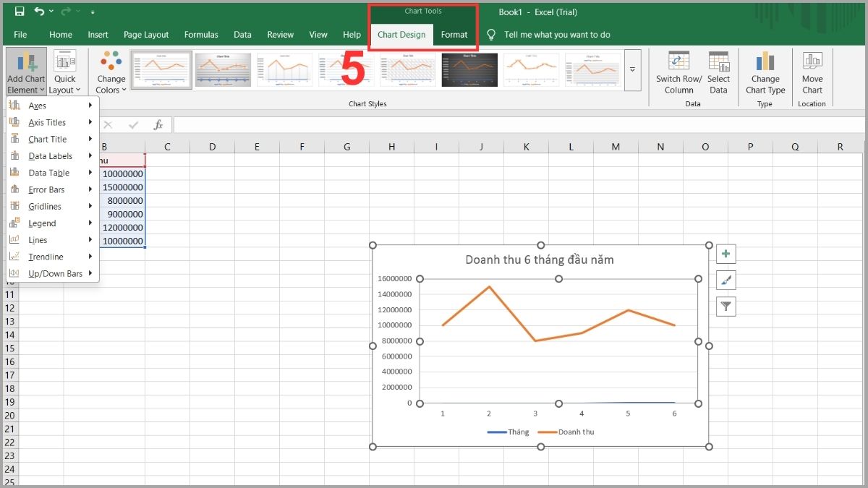Click the Save icon in title bar
This screenshot has width=868, height=488.
coord(20,12)
